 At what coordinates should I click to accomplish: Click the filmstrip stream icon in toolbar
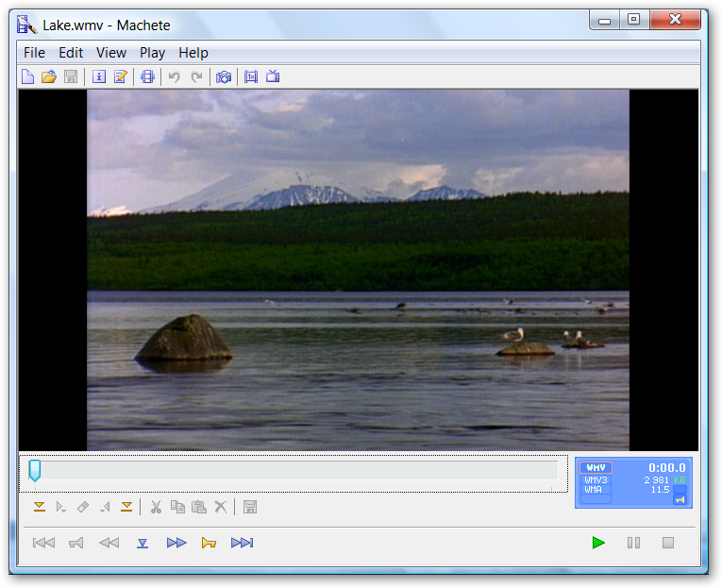147,76
